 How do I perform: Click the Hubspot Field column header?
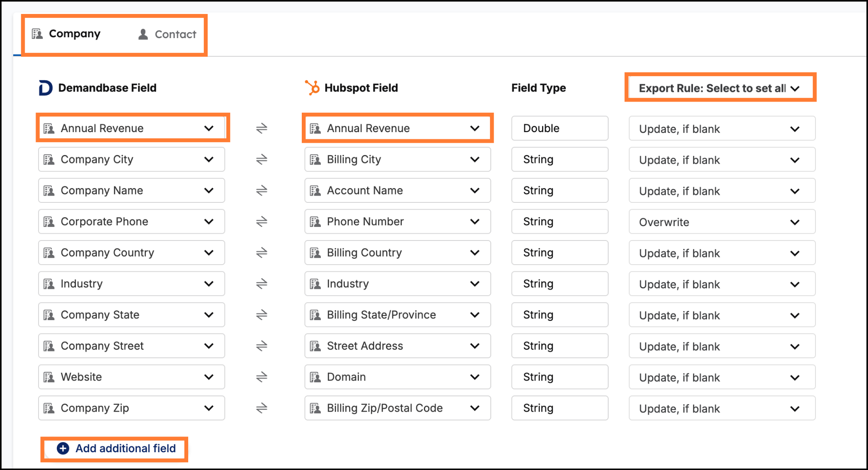(x=361, y=88)
